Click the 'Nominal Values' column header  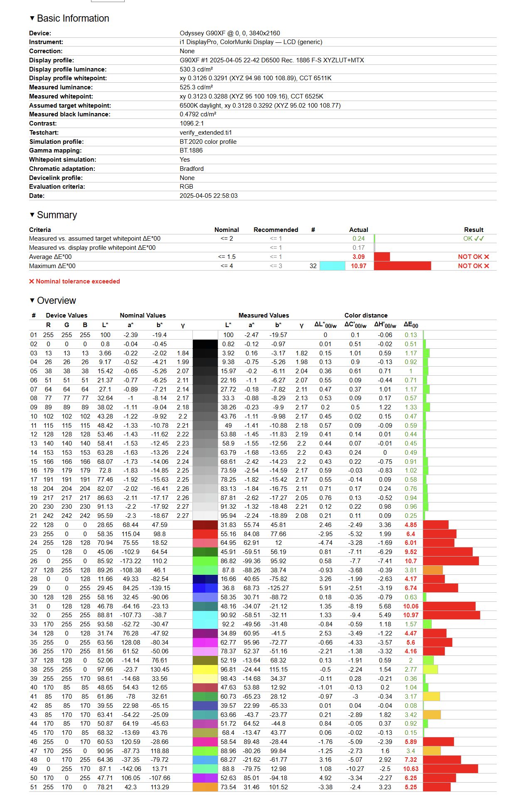click(143, 315)
